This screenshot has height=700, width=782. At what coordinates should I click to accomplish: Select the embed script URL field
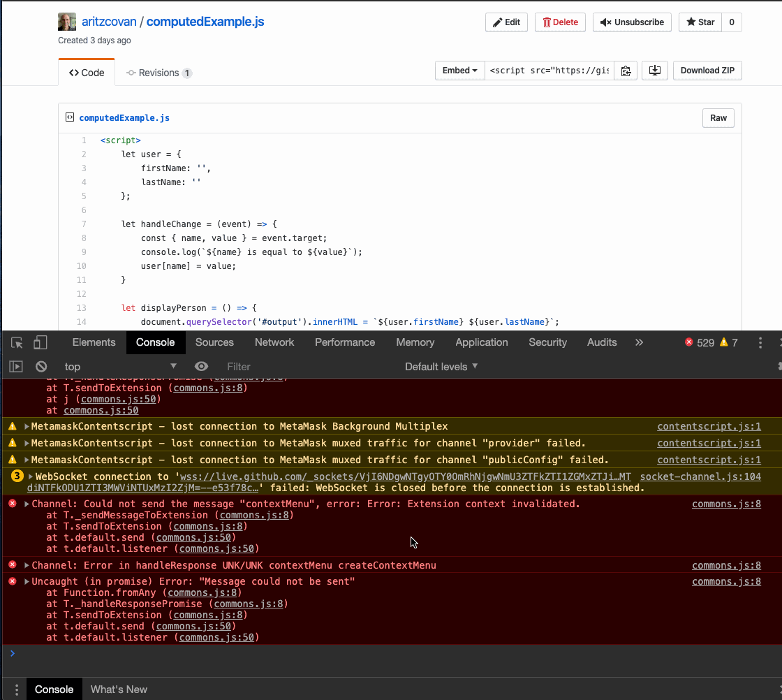(x=549, y=71)
